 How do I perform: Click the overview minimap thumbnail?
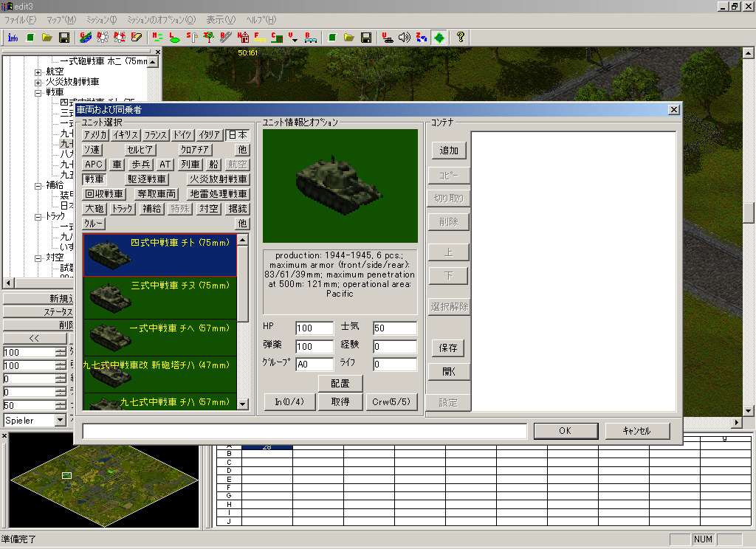point(104,480)
